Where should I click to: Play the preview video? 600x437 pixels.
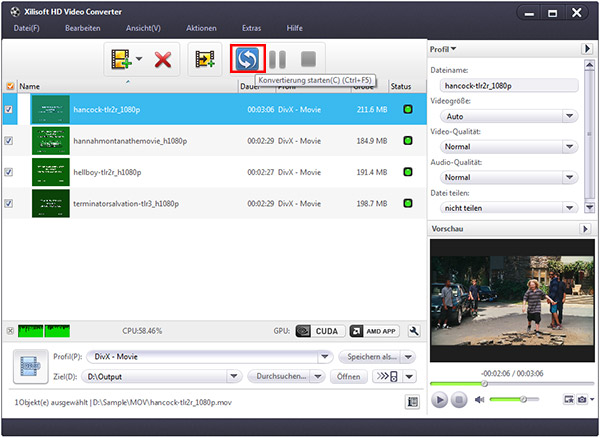[x=440, y=400]
